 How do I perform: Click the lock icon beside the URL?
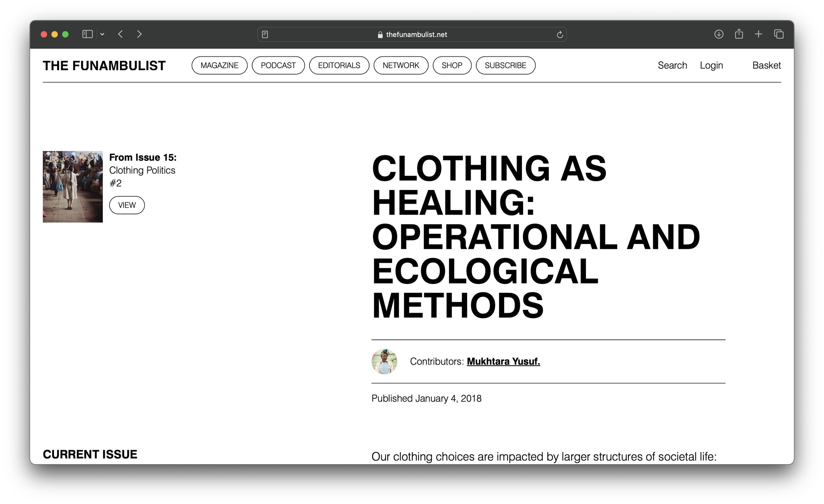coord(380,35)
